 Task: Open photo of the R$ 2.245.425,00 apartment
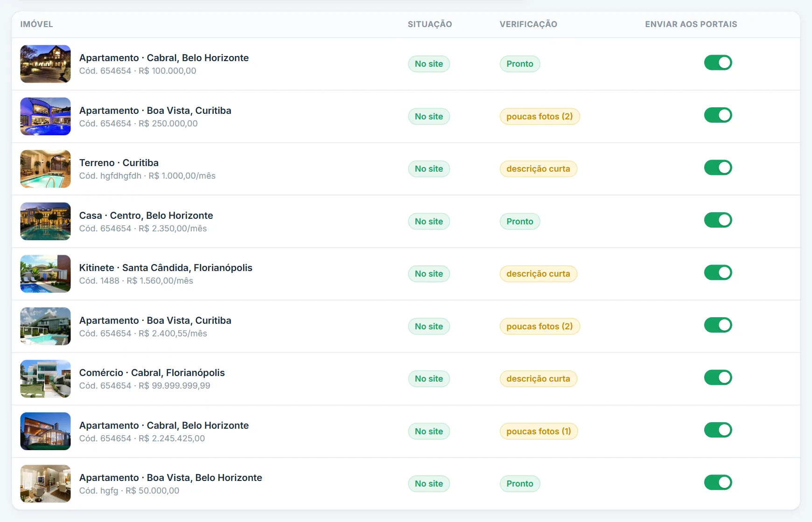(x=45, y=431)
